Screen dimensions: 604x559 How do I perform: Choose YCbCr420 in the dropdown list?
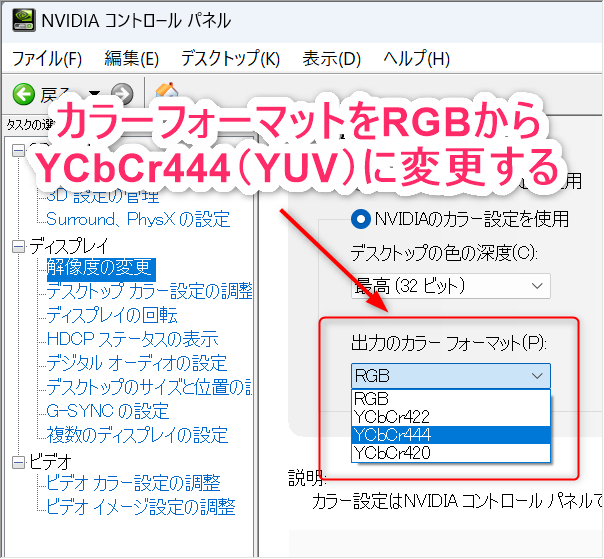pyautogui.click(x=451, y=453)
